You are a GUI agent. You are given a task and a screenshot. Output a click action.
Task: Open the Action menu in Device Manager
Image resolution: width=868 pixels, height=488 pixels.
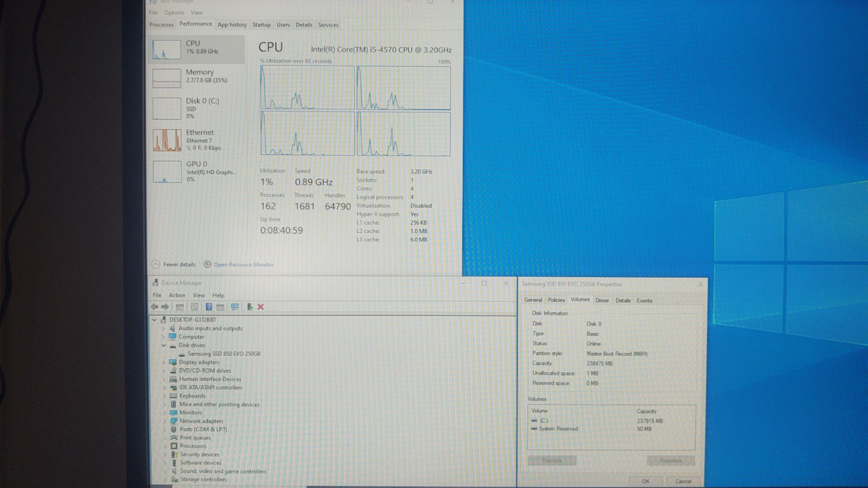point(177,295)
